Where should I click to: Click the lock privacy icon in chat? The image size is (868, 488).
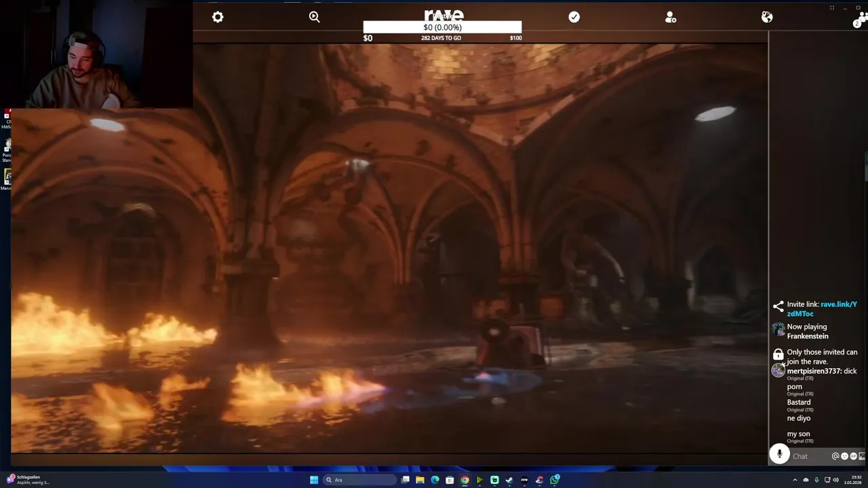(778, 354)
